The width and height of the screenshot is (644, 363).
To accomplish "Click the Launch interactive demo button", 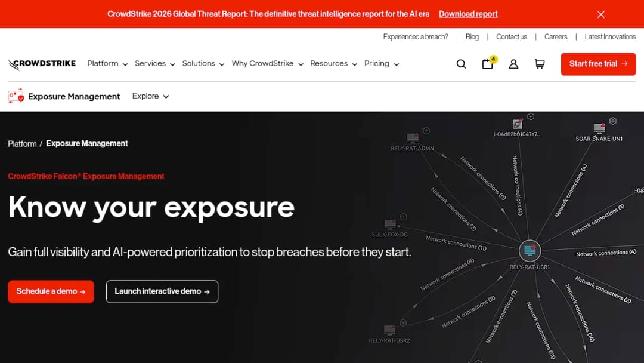I will point(162,291).
